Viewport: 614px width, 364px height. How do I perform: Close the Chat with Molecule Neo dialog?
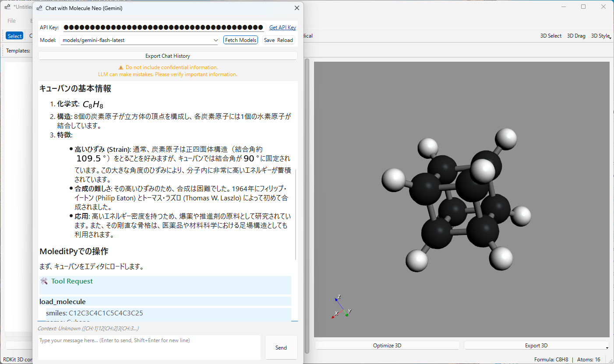[x=296, y=8]
